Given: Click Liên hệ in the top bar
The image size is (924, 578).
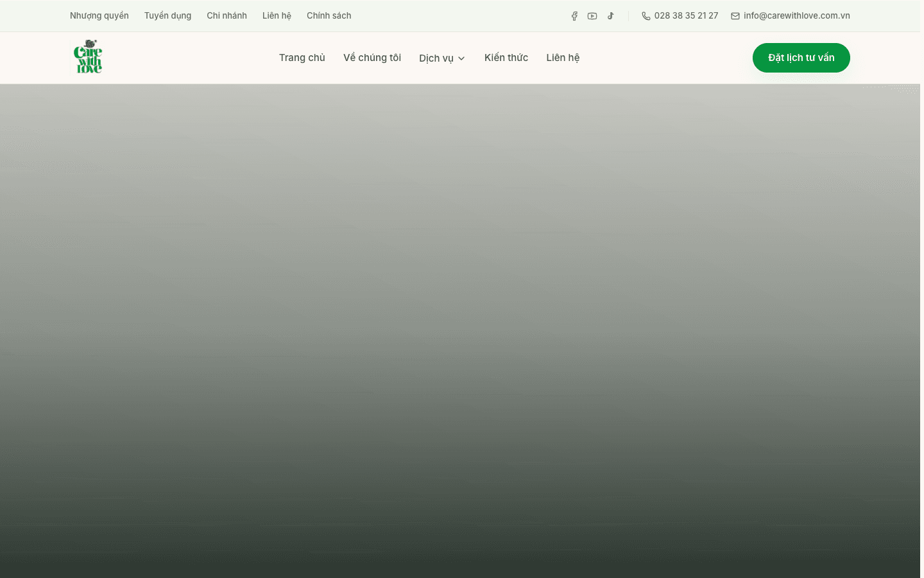Looking at the screenshot, I should click(277, 15).
